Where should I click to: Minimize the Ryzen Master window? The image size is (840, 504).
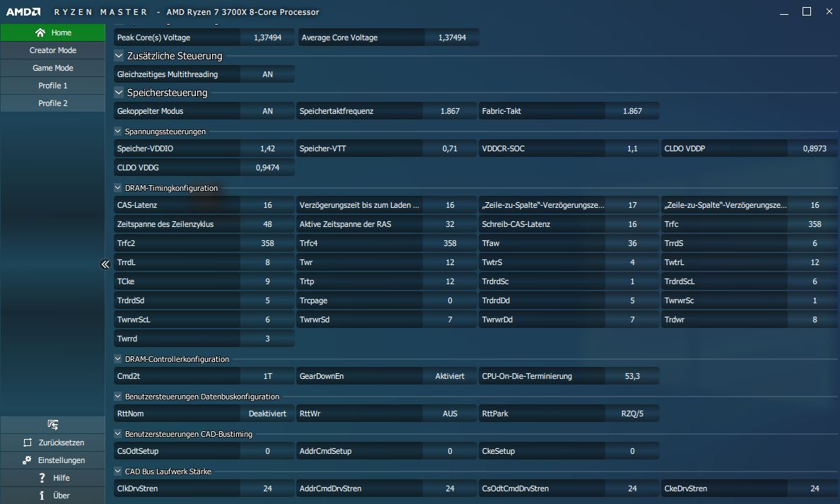783,12
